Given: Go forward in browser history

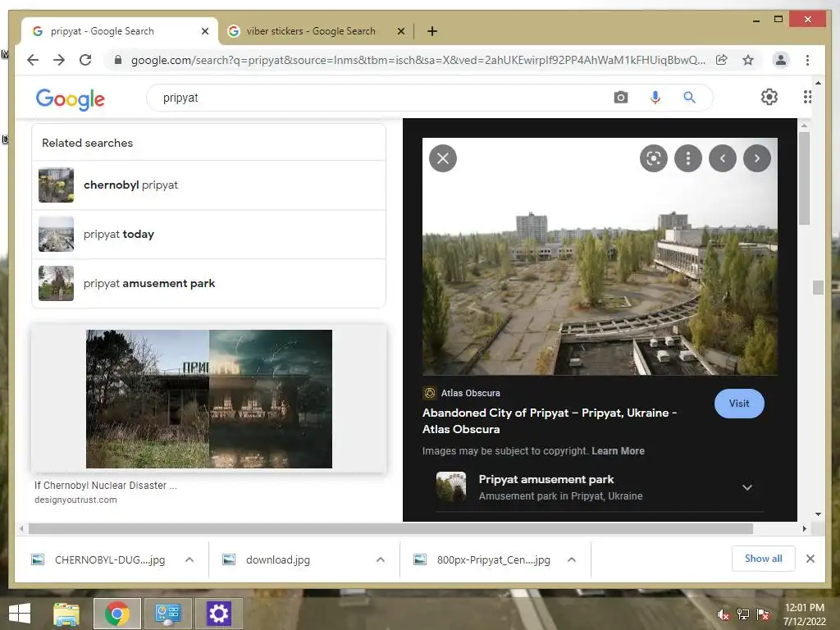Looking at the screenshot, I should click(x=59, y=60).
